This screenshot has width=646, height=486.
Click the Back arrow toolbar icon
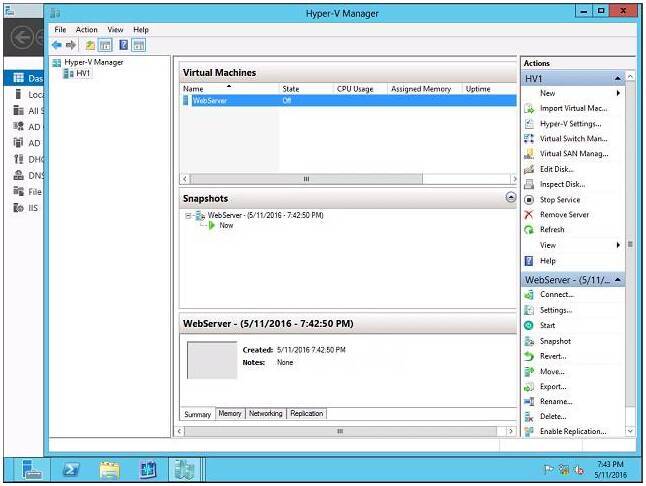pos(57,45)
